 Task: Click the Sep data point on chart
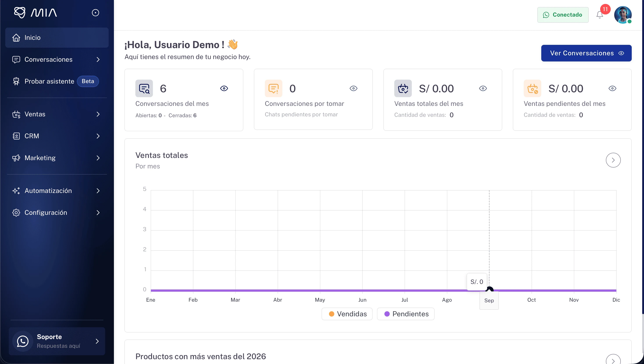tap(489, 289)
